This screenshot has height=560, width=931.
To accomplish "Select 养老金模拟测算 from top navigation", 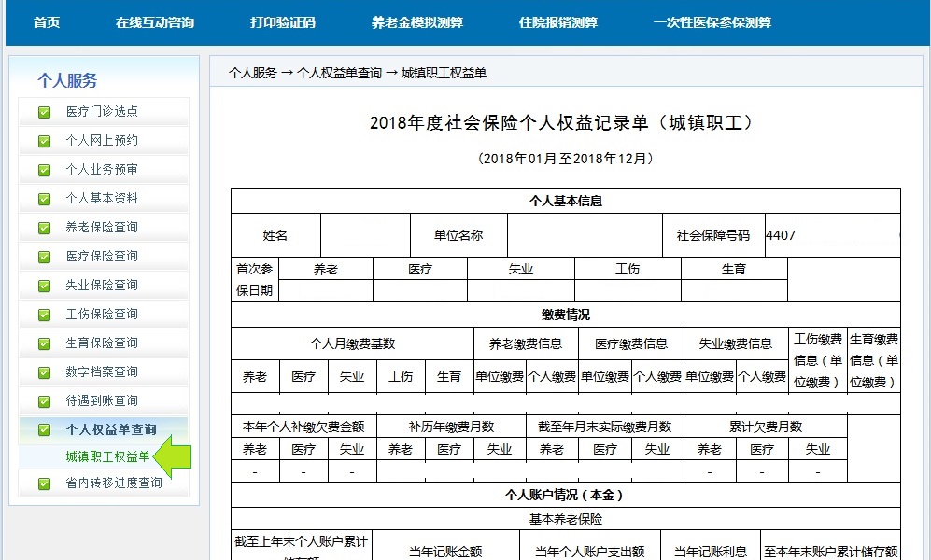I will tap(416, 22).
